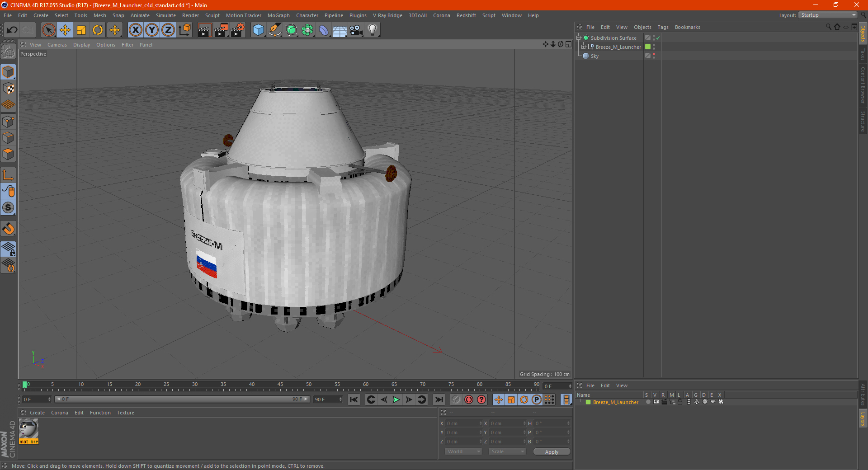Render the active view icon
This screenshot has height=470, width=868.
point(204,30)
